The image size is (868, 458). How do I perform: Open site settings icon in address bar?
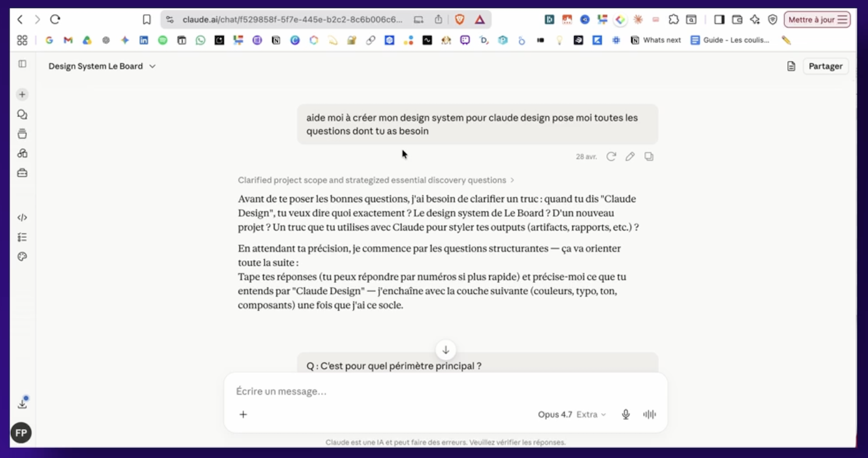coord(170,19)
